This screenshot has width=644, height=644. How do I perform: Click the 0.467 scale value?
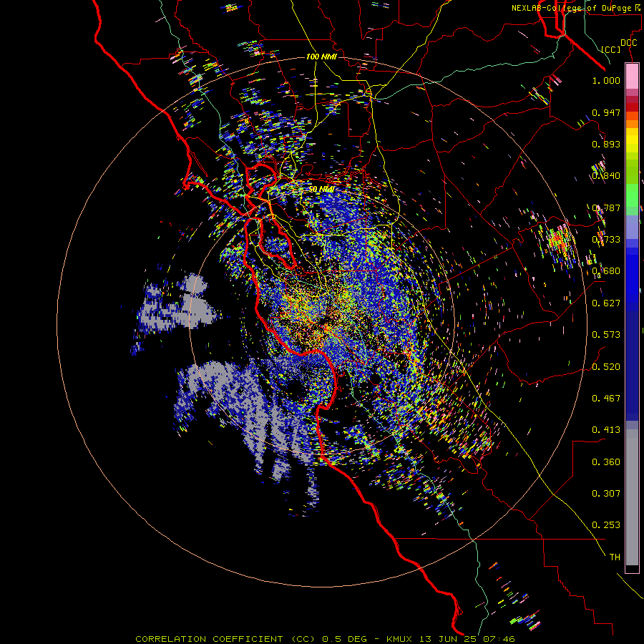point(606,399)
